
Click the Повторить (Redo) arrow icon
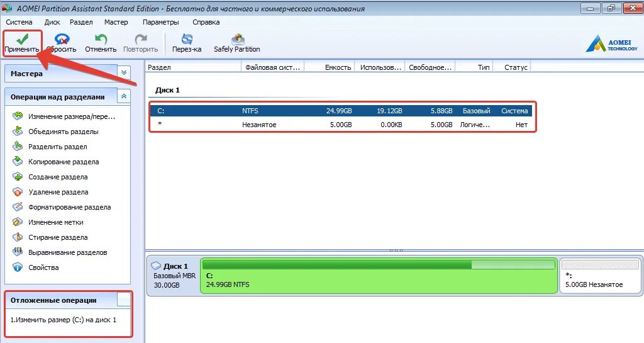click(x=141, y=39)
